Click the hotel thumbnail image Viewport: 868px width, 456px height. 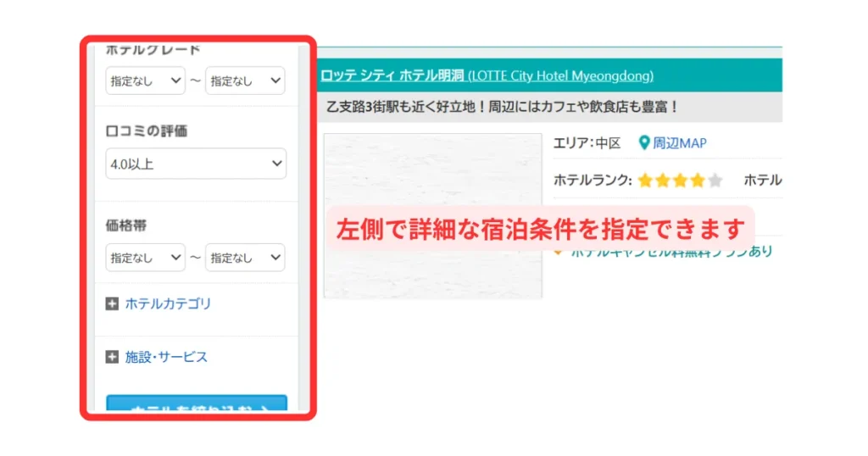click(x=432, y=215)
